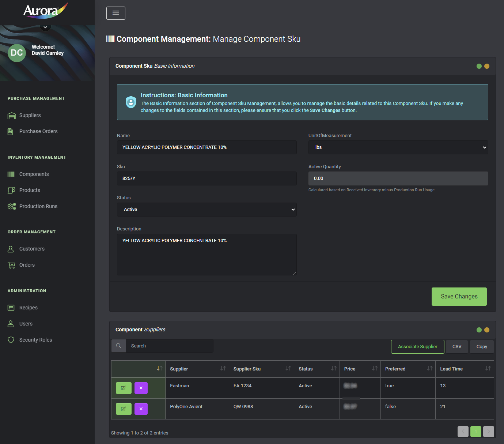Click the Associate Supplier button
The width and height of the screenshot is (504, 444).
click(x=417, y=347)
